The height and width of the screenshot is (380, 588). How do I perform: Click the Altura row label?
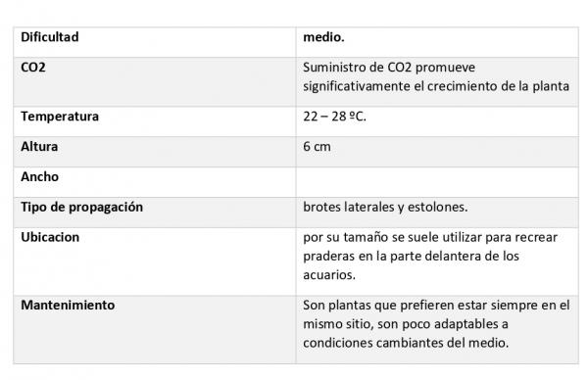(39, 147)
